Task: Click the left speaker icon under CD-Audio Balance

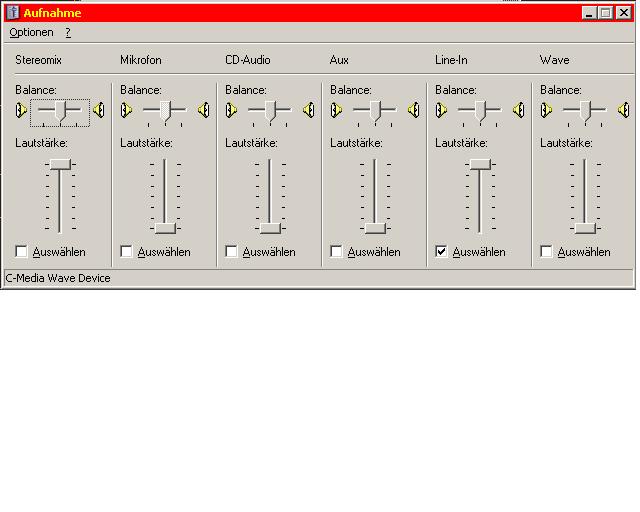Action: pos(230,110)
